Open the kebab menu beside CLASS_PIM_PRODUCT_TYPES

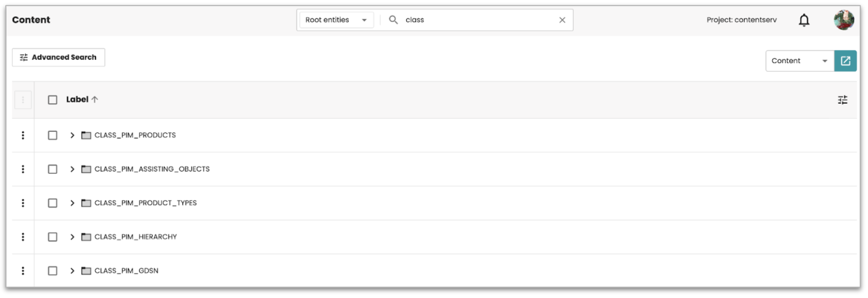[23, 203]
